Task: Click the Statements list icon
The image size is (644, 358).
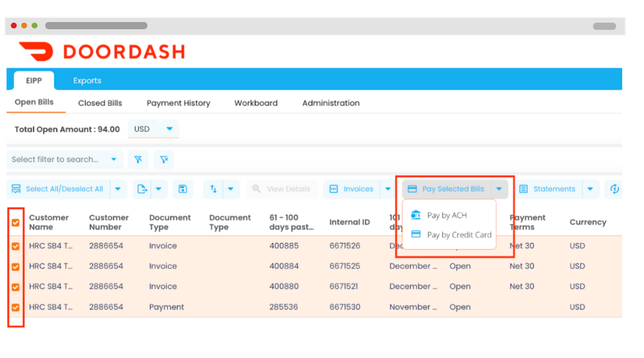Action: click(524, 189)
